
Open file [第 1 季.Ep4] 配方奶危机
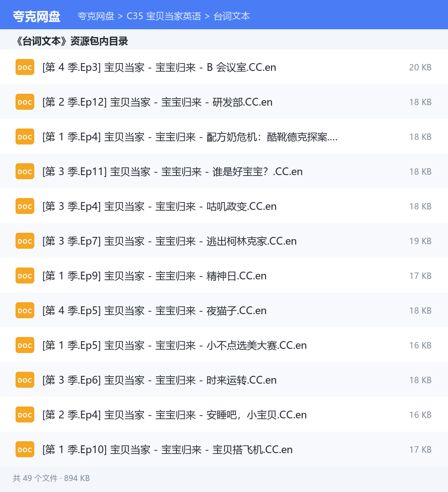pyautogui.click(x=190, y=137)
